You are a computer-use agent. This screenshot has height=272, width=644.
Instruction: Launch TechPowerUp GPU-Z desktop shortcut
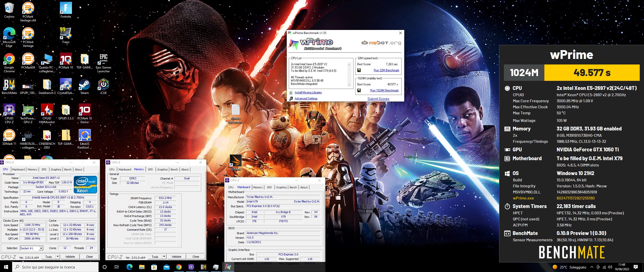pyautogui.click(x=28, y=114)
